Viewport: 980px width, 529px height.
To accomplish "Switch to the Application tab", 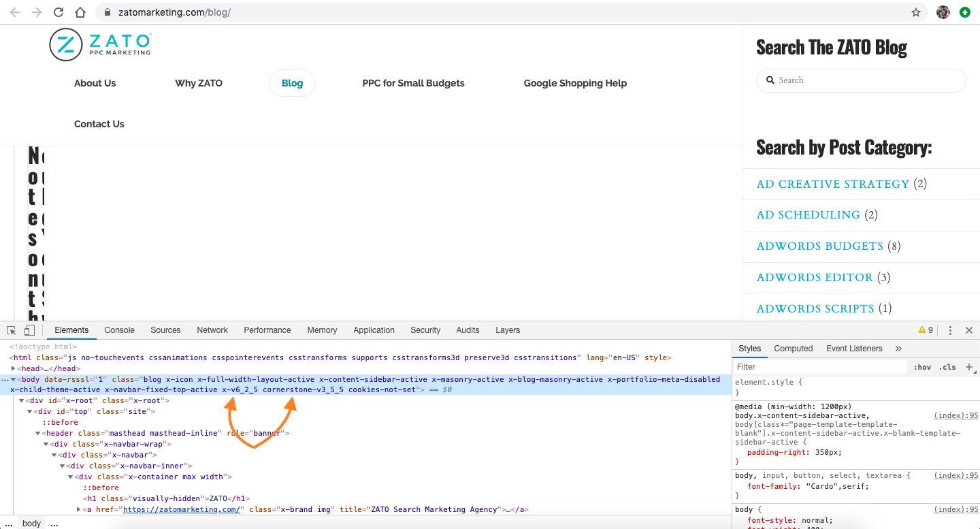I will pyautogui.click(x=374, y=330).
